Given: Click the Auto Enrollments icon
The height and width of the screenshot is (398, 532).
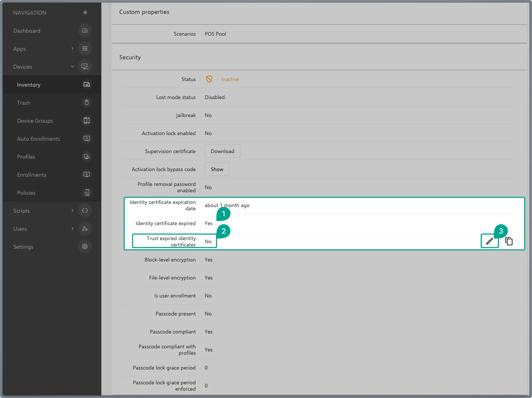Looking at the screenshot, I should click(87, 139).
